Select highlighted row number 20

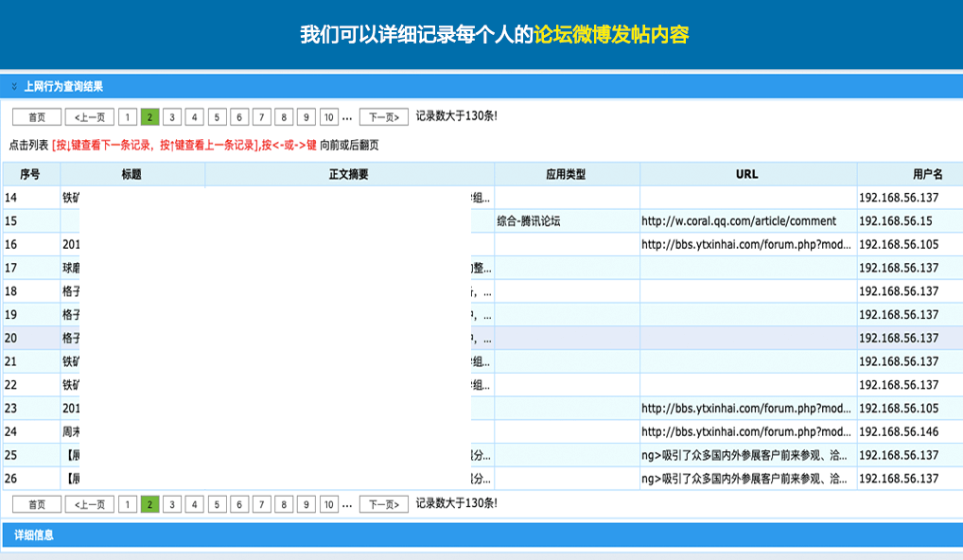11,338
